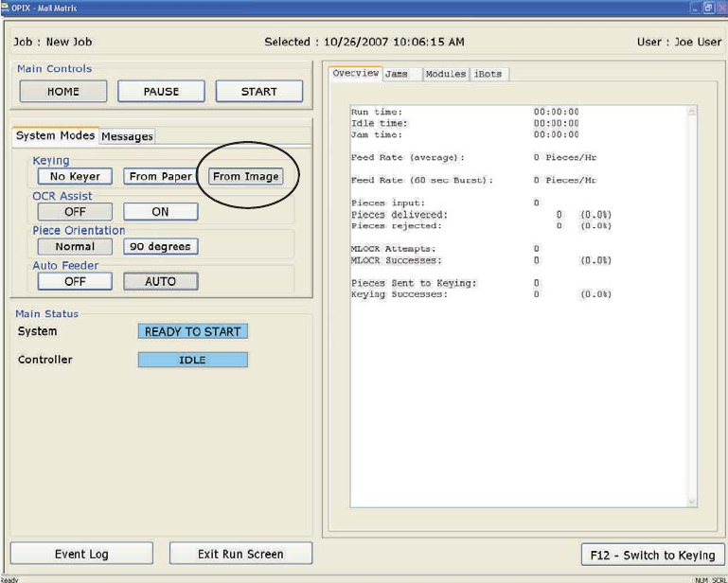
Task: Select From Paper keying mode
Action: coord(160,176)
